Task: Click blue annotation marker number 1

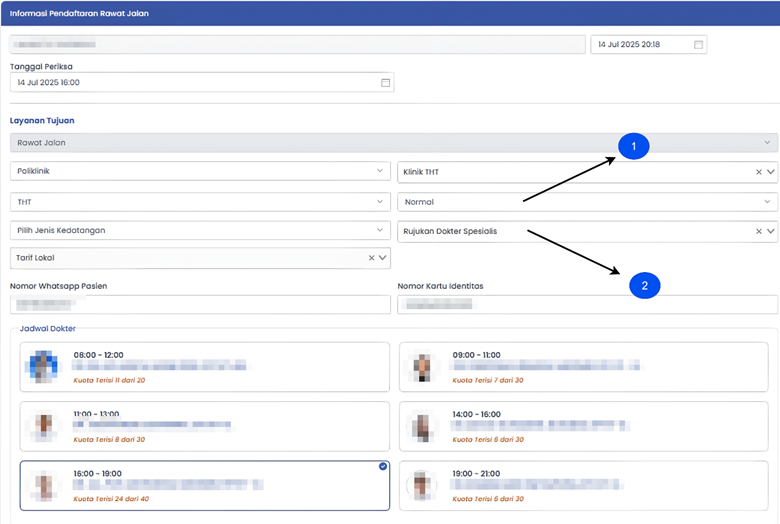Action: point(633,147)
